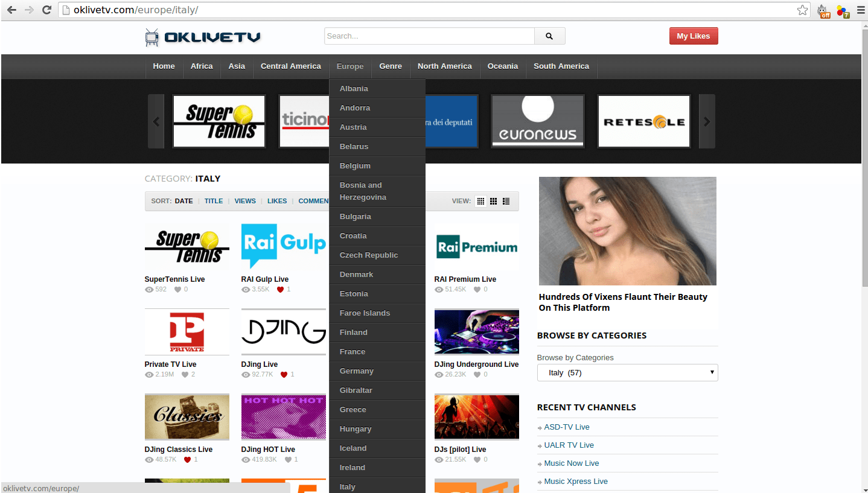Open the UALR TV Live link
The image size is (868, 493).
[x=569, y=445]
